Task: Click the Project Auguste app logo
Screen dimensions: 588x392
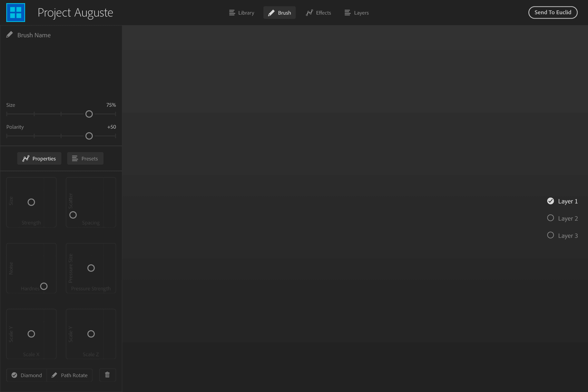Action: [x=15, y=12]
